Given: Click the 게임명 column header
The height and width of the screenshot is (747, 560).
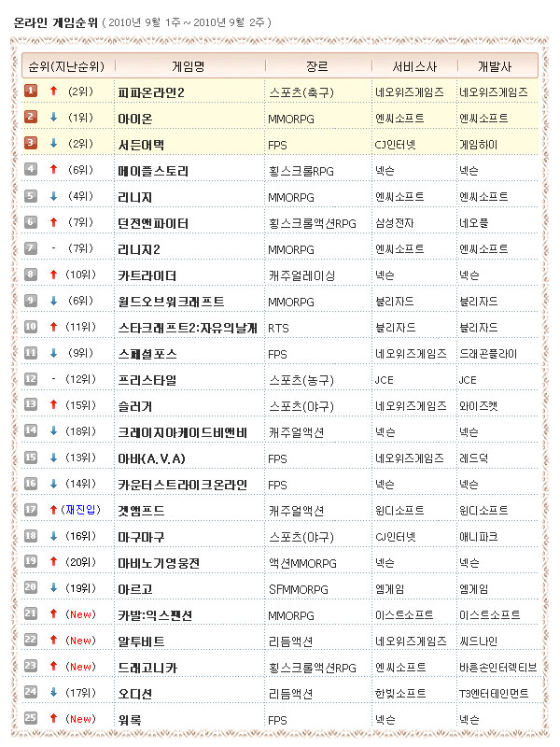Looking at the screenshot, I should (188, 66).
